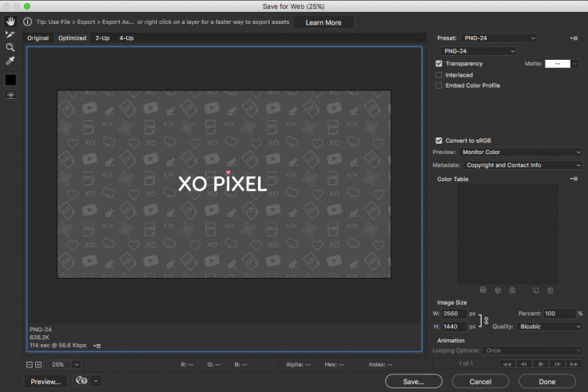Click the Save... button
The width and height of the screenshot is (588, 392).
coord(414,382)
